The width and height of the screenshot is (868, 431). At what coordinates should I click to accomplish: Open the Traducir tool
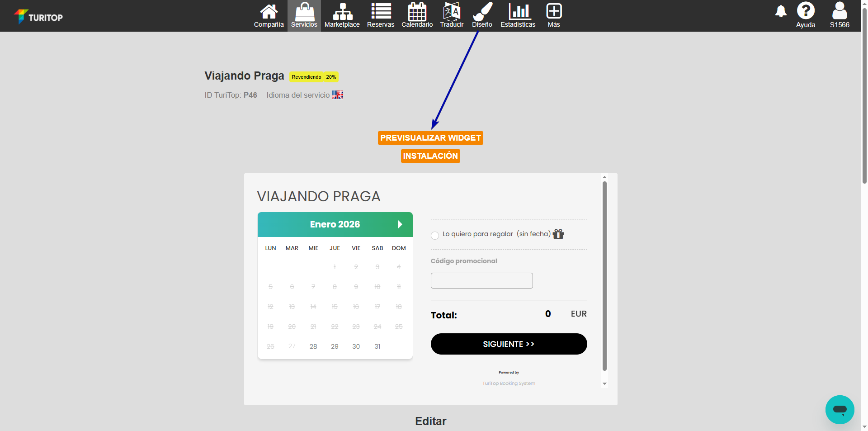click(x=452, y=16)
